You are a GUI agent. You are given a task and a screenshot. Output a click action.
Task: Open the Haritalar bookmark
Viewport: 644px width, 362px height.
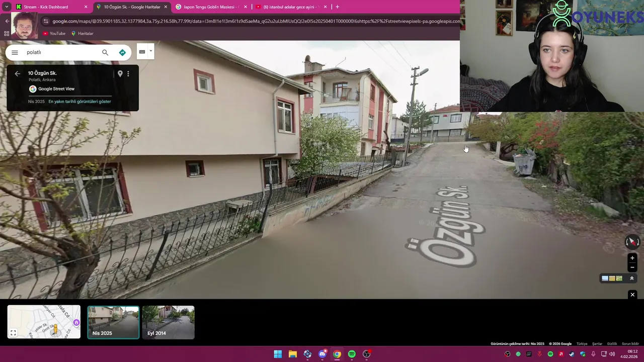[82, 33]
